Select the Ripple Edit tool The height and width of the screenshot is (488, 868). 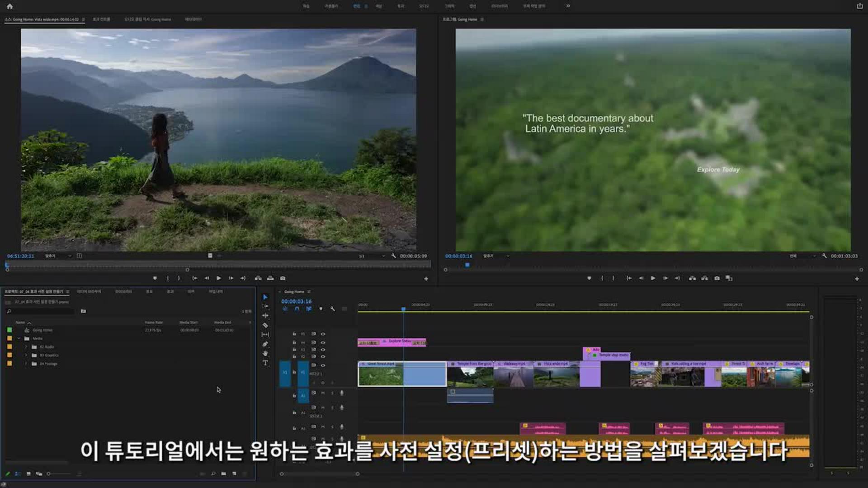(x=265, y=316)
